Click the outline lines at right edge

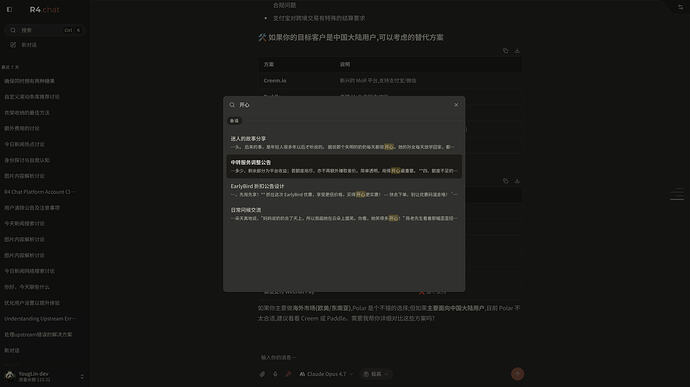point(677,194)
